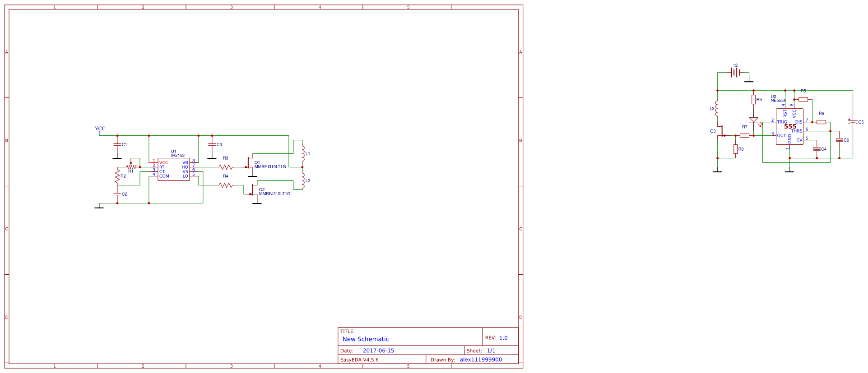Click capacitor C2 symbol

pos(117,194)
